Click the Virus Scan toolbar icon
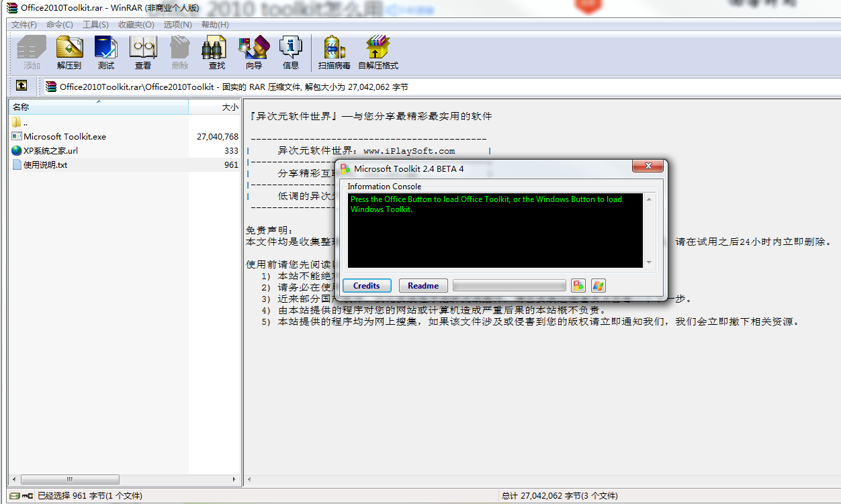Image resolution: width=841 pixels, height=504 pixels. pyautogui.click(x=334, y=52)
